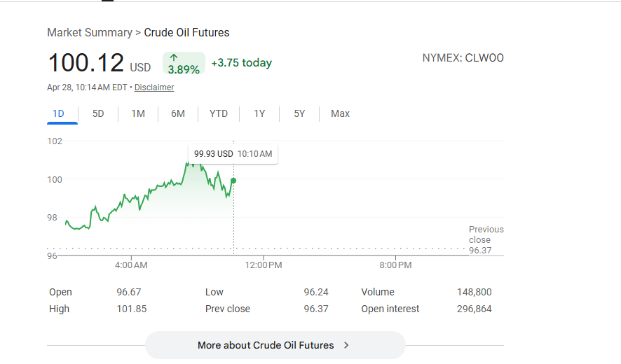Viewport: 621px width, 364px height.
Task: Click the Crude Oil Futures title
Action: (186, 33)
